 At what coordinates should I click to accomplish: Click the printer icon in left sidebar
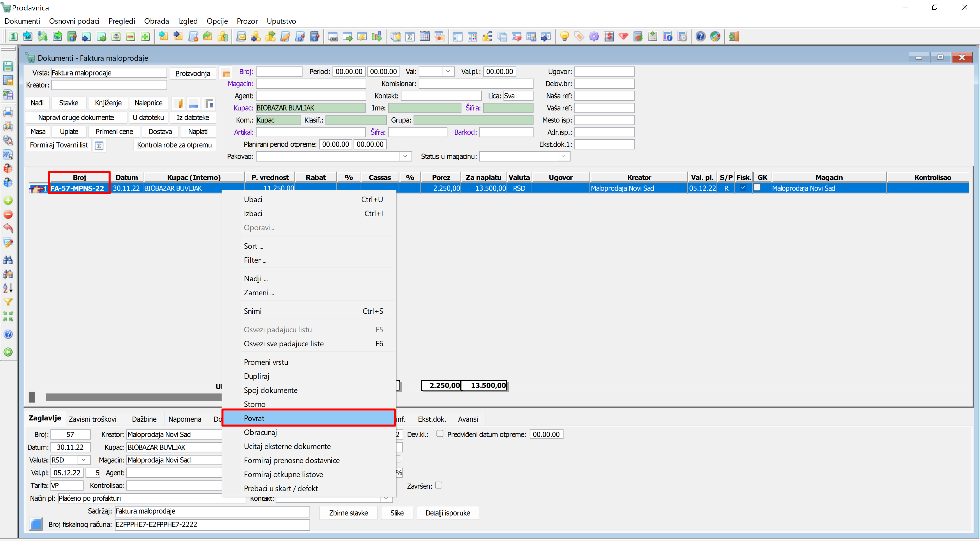pos(8,112)
